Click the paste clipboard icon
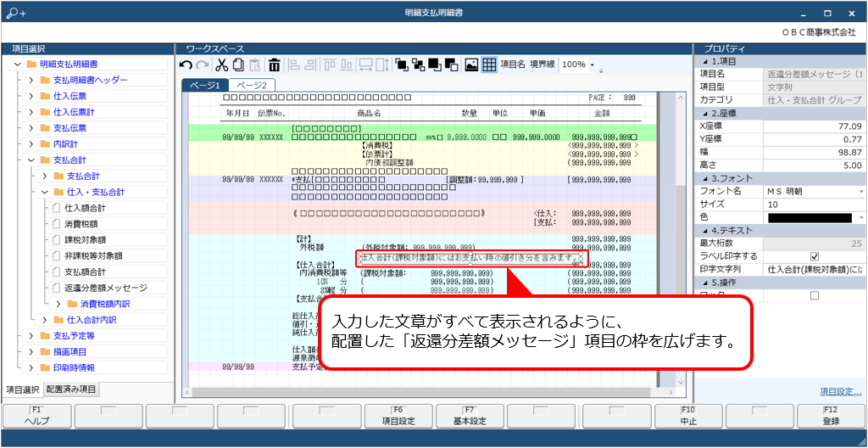 [254, 64]
